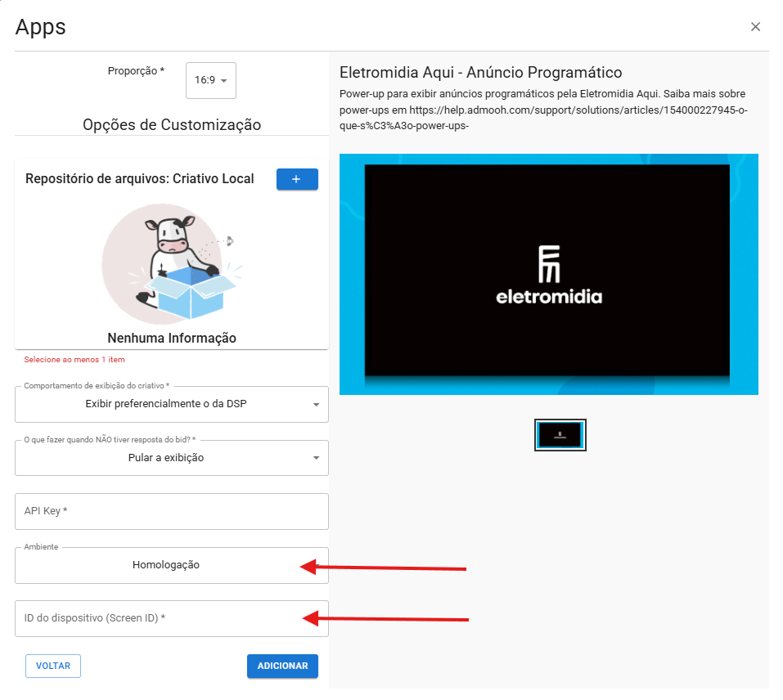Viewport: 783px width, 700px height.
Task: Click the 'Selecione ao menos 1 item' error text
Action: 74,360
